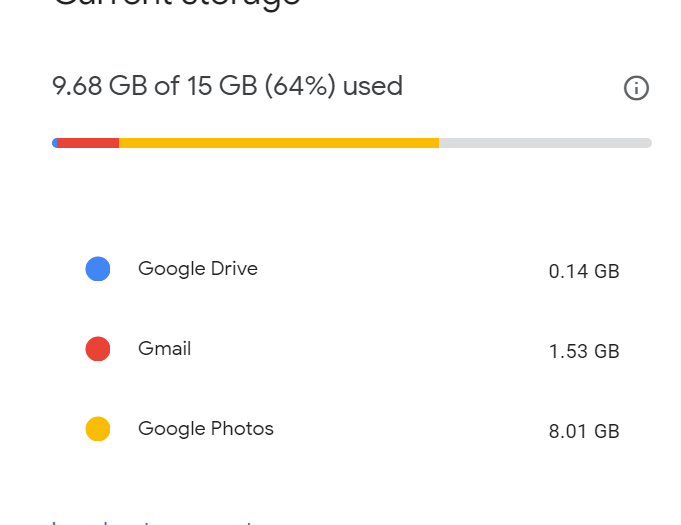This screenshot has width=681, height=525.
Task: Click the 'used' word in the storage summary
Action: pos(373,86)
